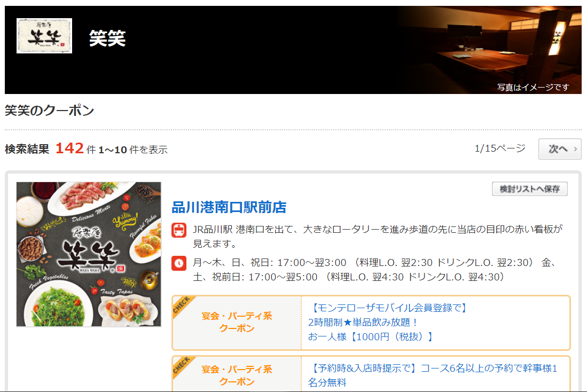Viewport: 587px width, 392px height.
Task: Click the 笑笑 brand title text in the header
Action: coord(107,38)
